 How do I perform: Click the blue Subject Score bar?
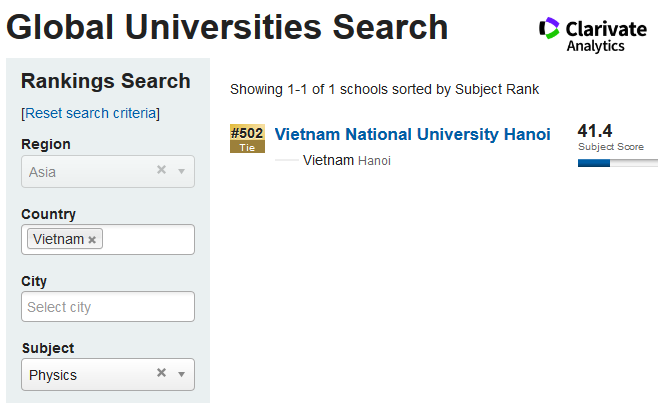(594, 162)
